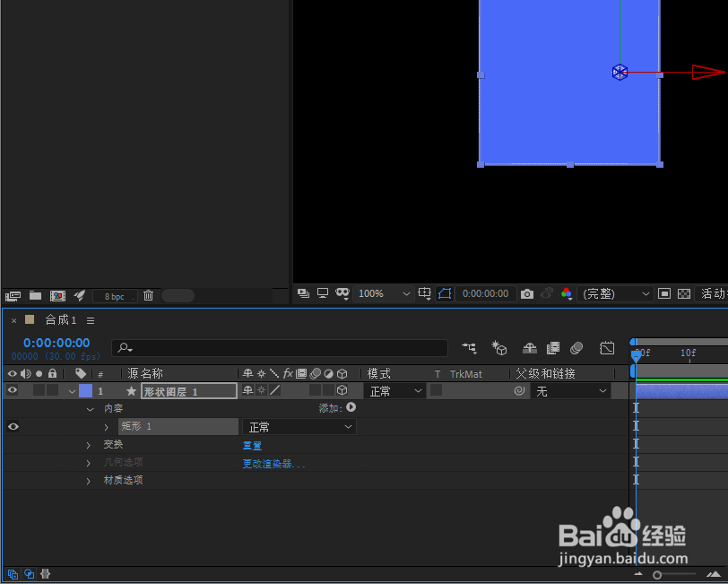This screenshot has width=728, height=584.
Task: Open the Show Channel color icon
Action: click(566, 293)
